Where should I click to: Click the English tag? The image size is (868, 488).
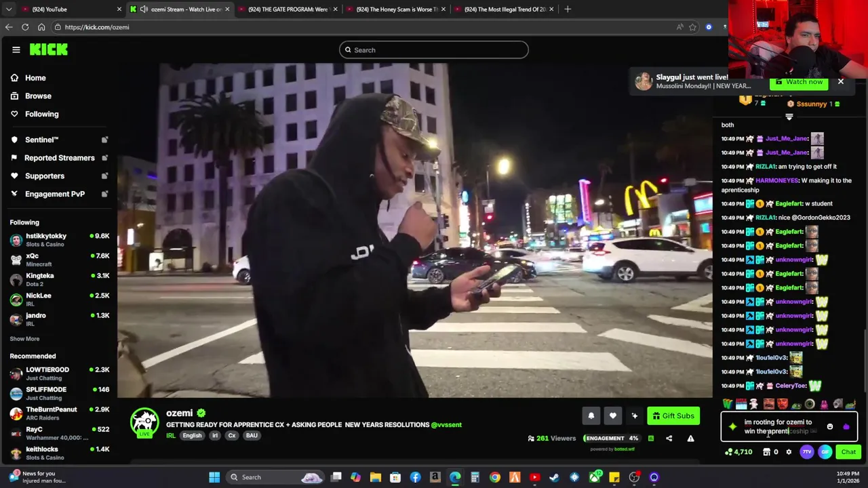click(x=192, y=436)
